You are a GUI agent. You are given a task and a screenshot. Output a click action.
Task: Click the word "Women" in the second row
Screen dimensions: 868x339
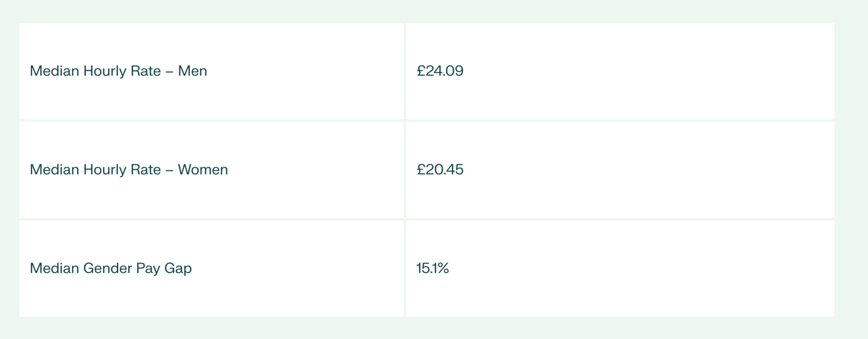point(203,170)
